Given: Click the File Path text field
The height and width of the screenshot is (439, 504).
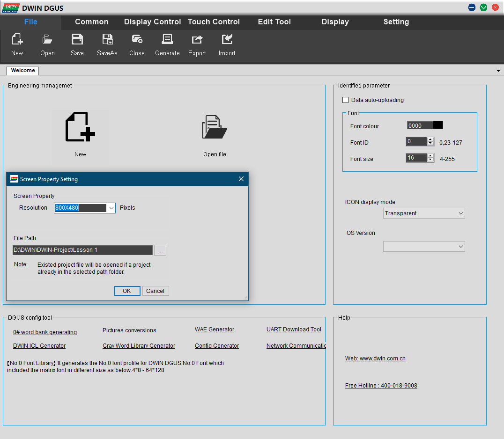Looking at the screenshot, I should pyautogui.click(x=82, y=250).
